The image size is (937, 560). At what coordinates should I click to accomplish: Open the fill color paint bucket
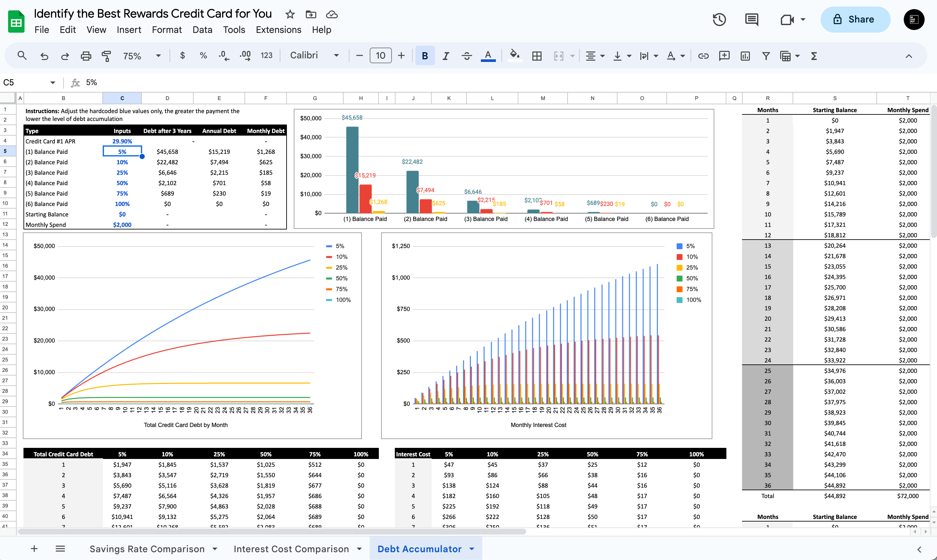pyautogui.click(x=514, y=55)
